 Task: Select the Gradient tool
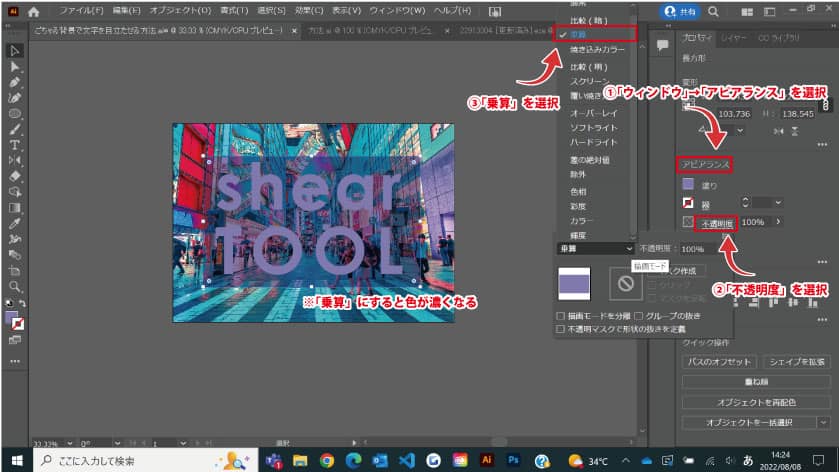point(14,208)
